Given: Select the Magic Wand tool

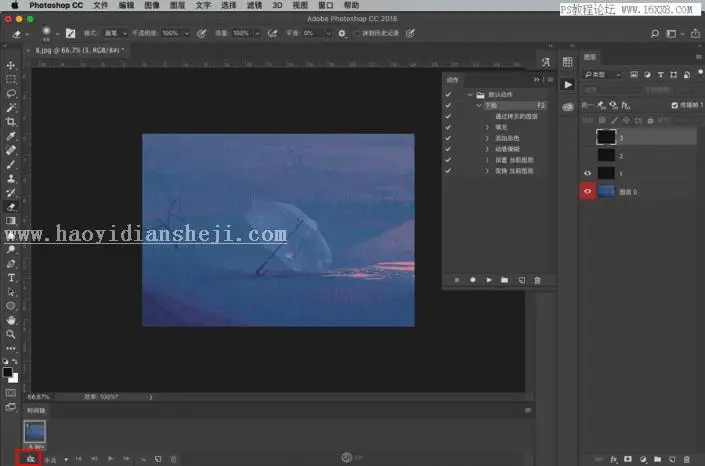Looking at the screenshot, I should [11, 108].
